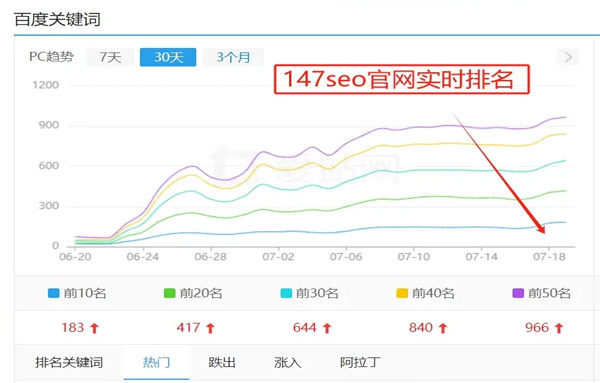Select the 30天 time range
The image size is (600, 383).
coord(168,57)
